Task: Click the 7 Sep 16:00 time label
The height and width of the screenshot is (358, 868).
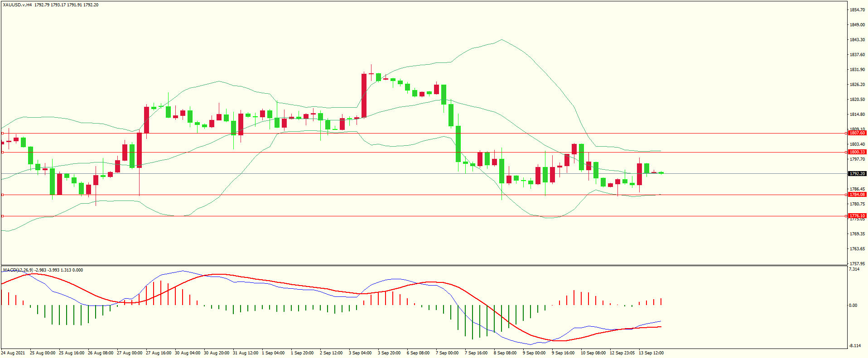Action: pos(476,353)
